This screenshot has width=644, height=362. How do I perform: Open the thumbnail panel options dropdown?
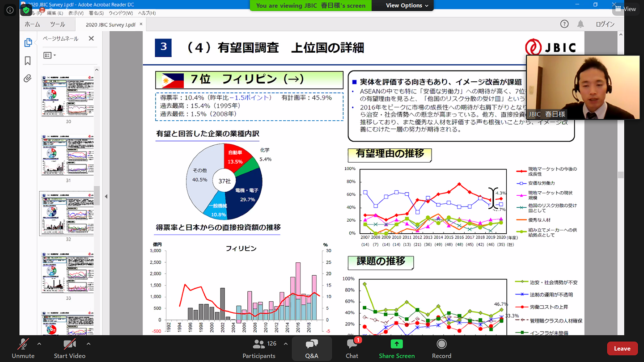[x=50, y=55]
